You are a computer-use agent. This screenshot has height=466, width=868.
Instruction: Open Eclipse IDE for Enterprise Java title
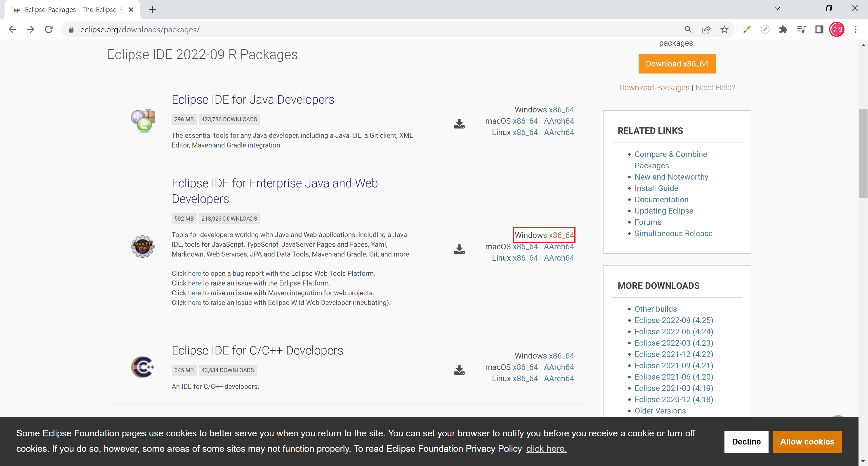[275, 191]
